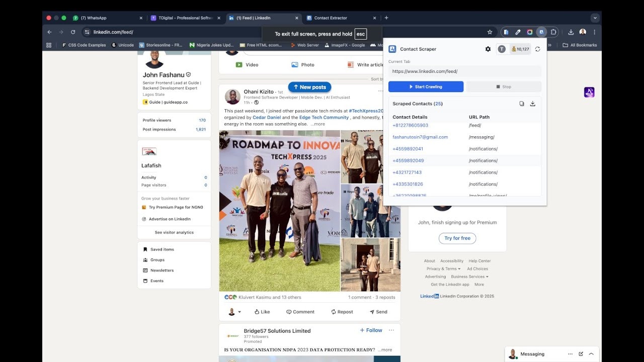
Task: Start writing an article
Action: click(366, 65)
